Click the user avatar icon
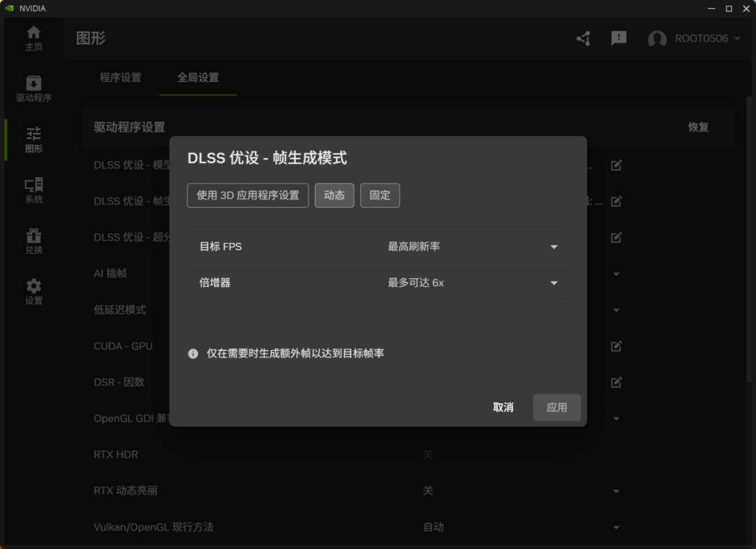The width and height of the screenshot is (756, 549). (x=657, y=39)
